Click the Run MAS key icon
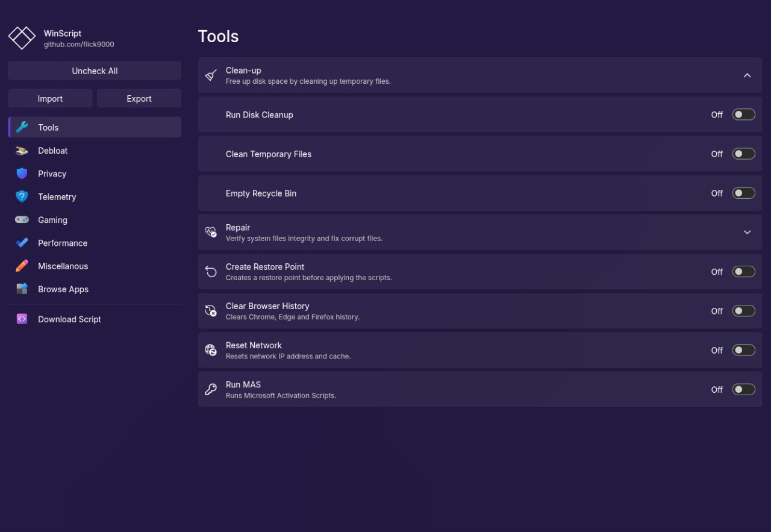 (x=211, y=389)
